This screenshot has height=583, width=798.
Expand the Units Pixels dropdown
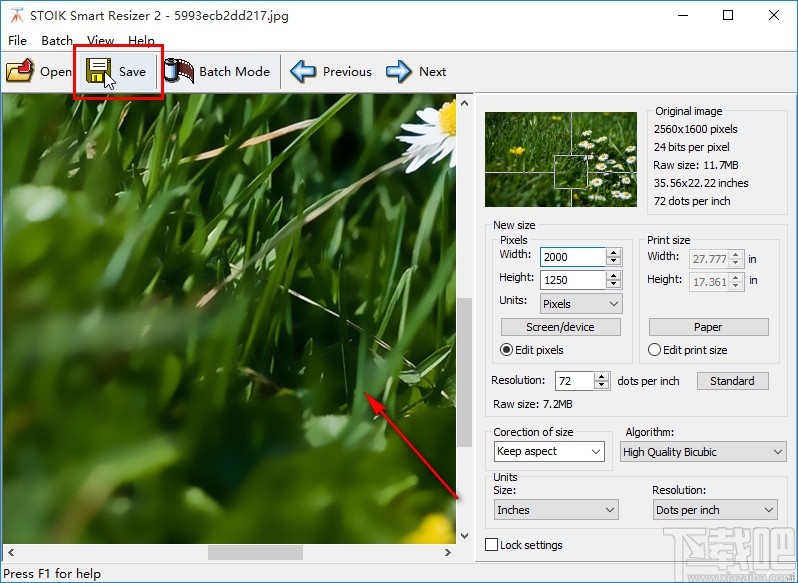click(580, 303)
